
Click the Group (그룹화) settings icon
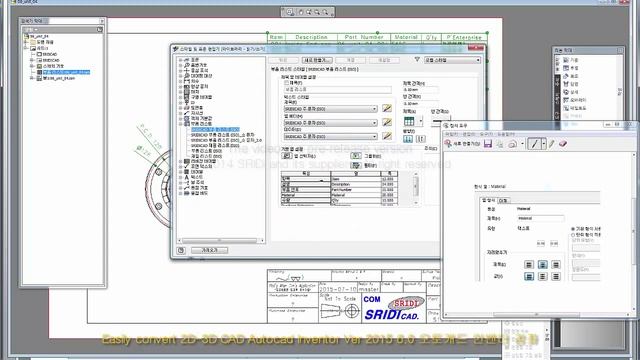[x=356, y=156]
